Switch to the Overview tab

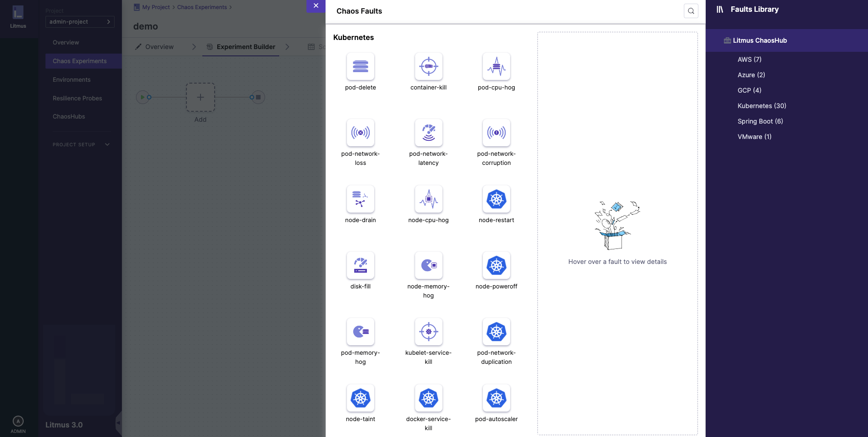point(155,47)
